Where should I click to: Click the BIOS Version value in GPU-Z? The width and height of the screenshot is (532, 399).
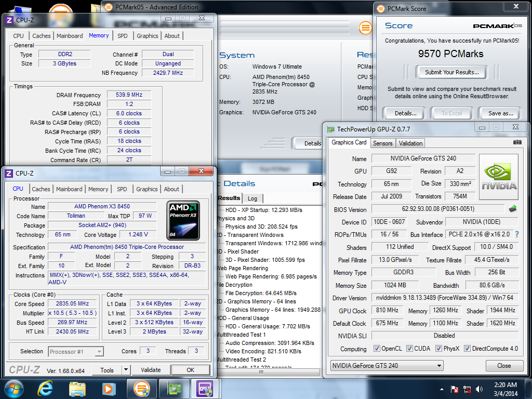[x=438, y=209]
